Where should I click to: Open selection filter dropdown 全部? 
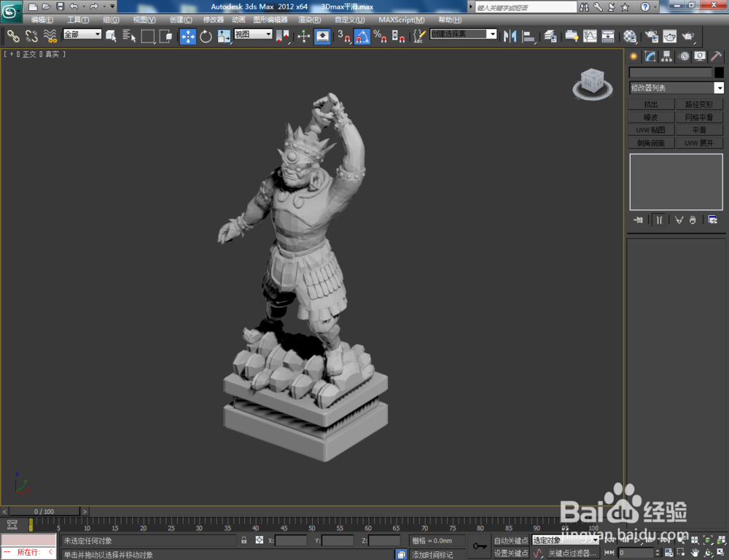(x=82, y=34)
